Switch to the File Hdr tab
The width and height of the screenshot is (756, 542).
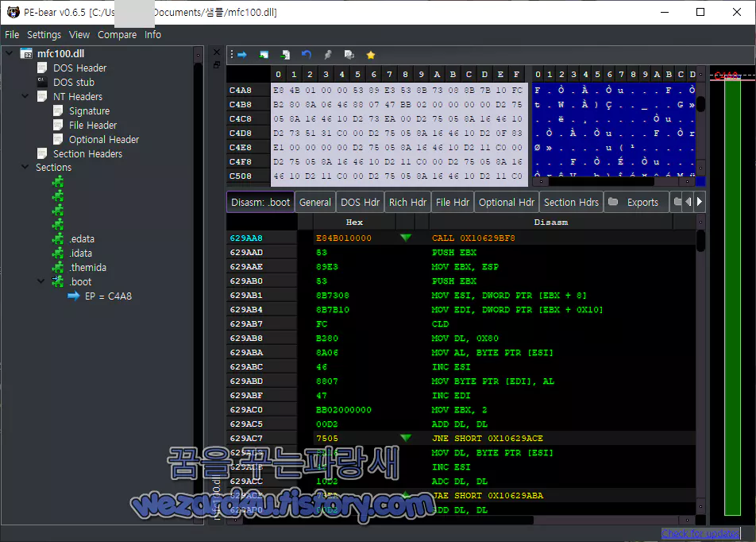coord(453,202)
